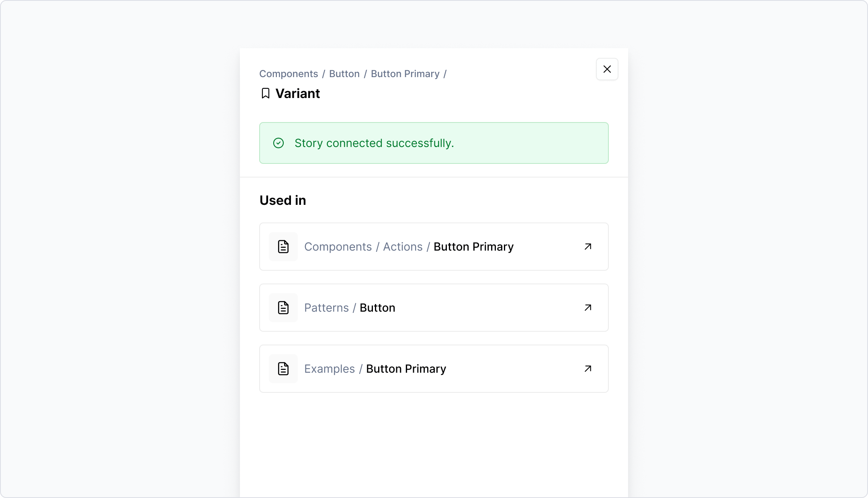This screenshot has height=498, width=868.
Task: Click Actions text in first usage row
Action: click(x=403, y=247)
